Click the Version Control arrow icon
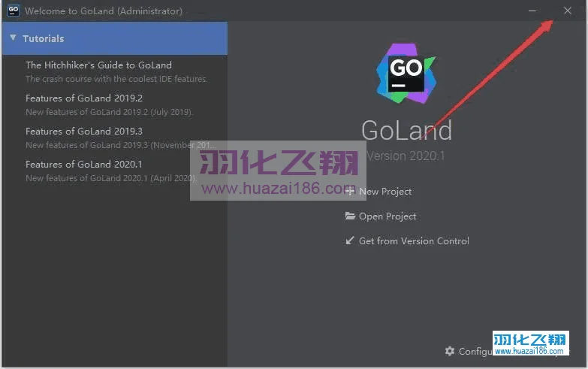This screenshot has height=369, width=588. coord(349,240)
